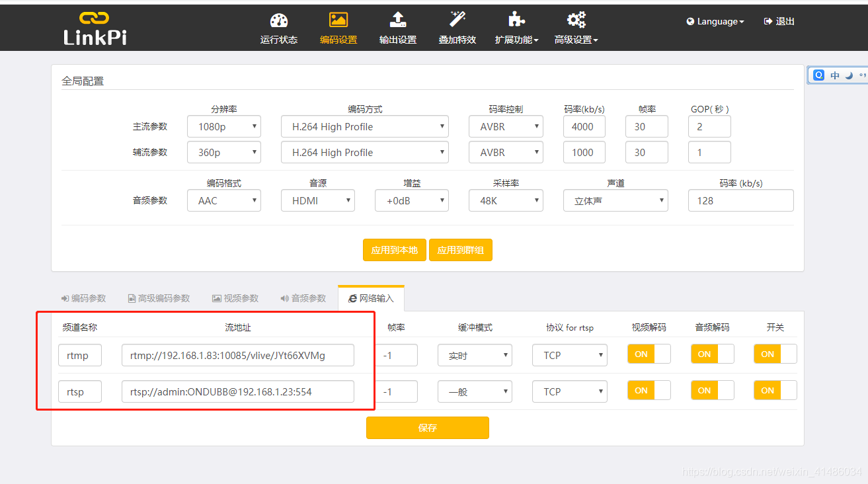The height and width of the screenshot is (484, 868).
Task: Click the rtmp stream address field
Action: click(x=238, y=355)
